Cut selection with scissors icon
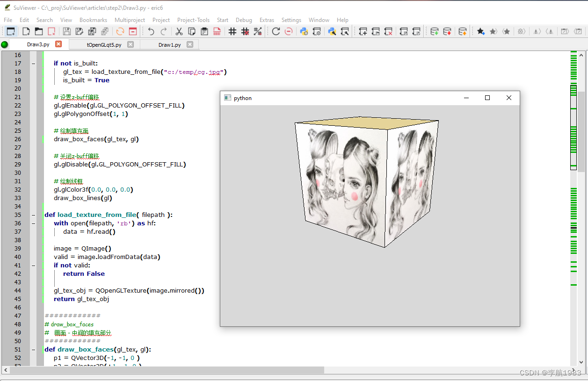This screenshot has height=381, width=588. pos(179,31)
